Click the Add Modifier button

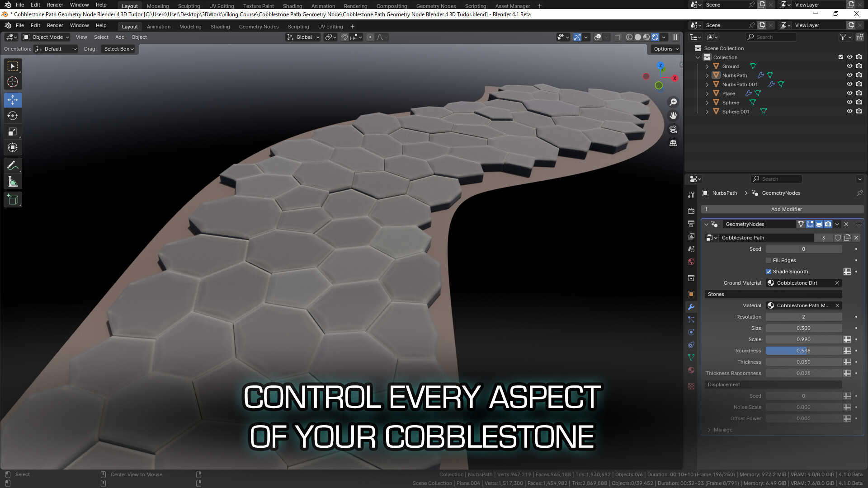coord(787,209)
